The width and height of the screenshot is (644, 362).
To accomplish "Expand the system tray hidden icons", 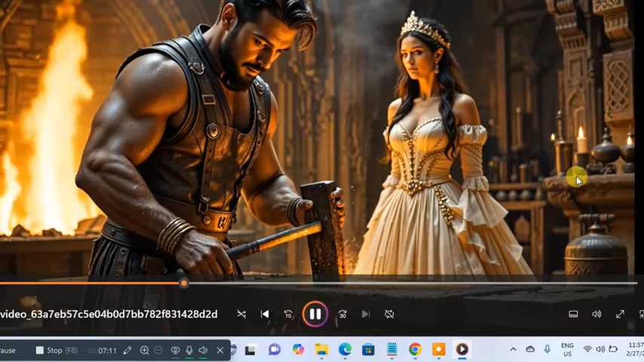I will [513, 349].
